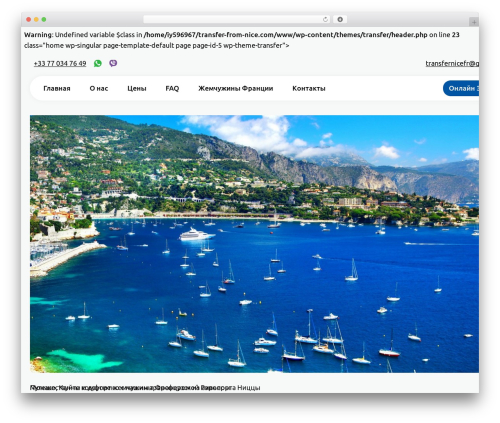
Task: Open Цены menu item
Action: (137, 88)
